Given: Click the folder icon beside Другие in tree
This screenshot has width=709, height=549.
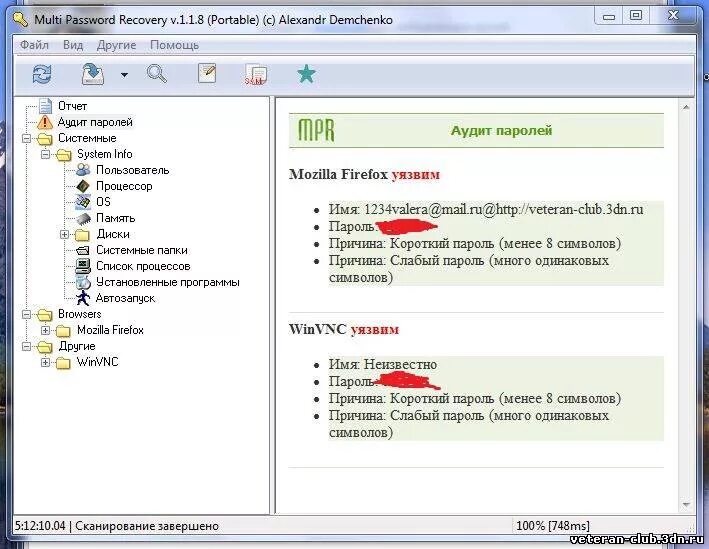Looking at the screenshot, I should point(45,347).
